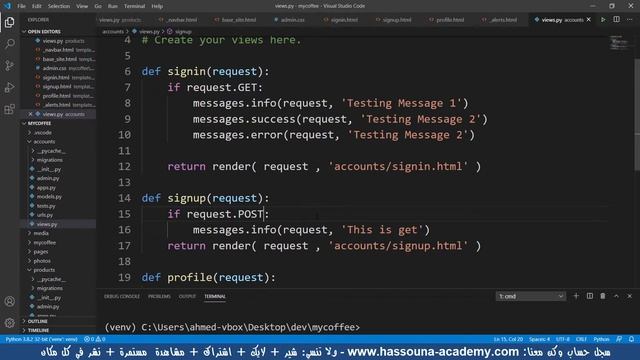Collapse the accounts folder
The image size is (640, 360).
pos(44,142)
